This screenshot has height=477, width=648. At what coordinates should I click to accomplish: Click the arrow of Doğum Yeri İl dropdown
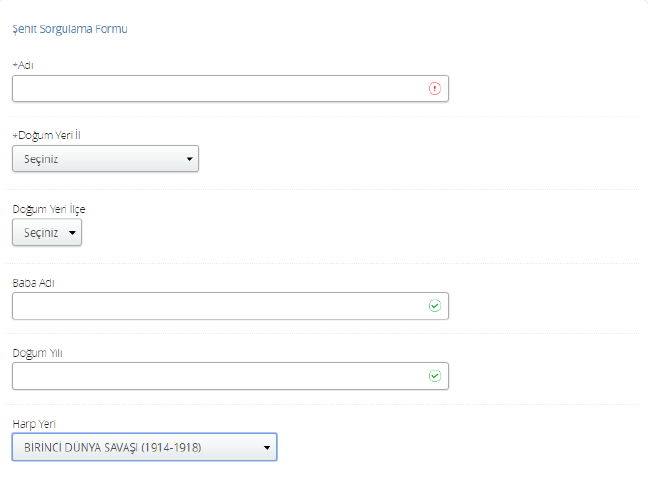(x=189, y=159)
